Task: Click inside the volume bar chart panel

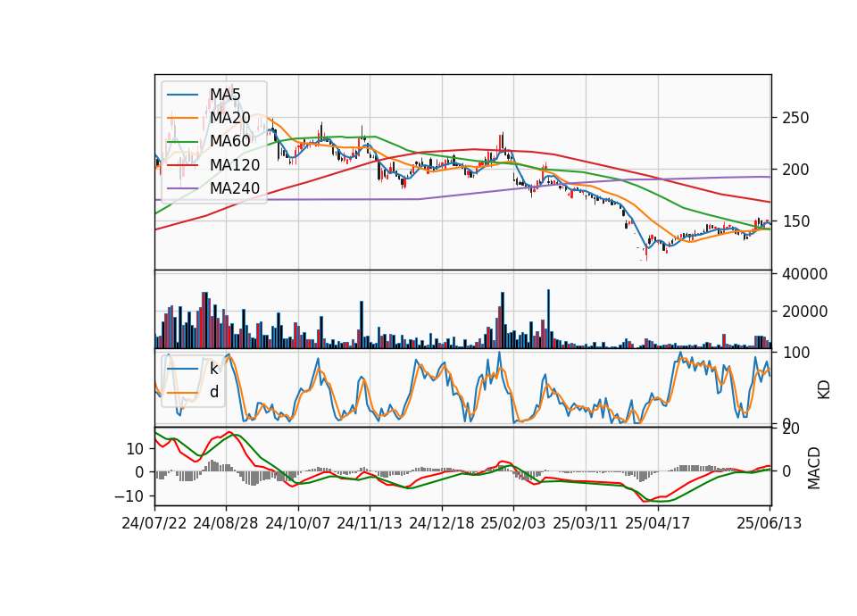Action: pyautogui.click(x=463, y=310)
